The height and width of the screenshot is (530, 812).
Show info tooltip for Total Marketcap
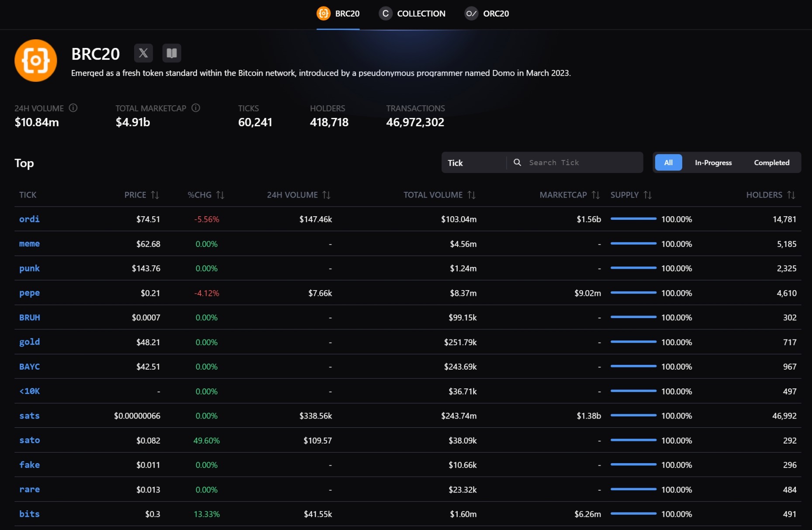196,108
